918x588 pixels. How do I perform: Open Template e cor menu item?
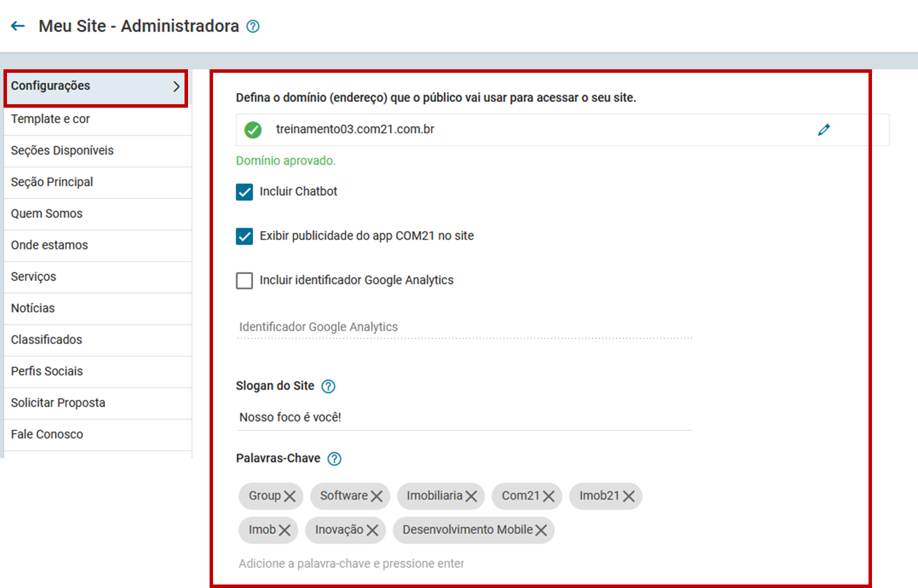coord(98,119)
